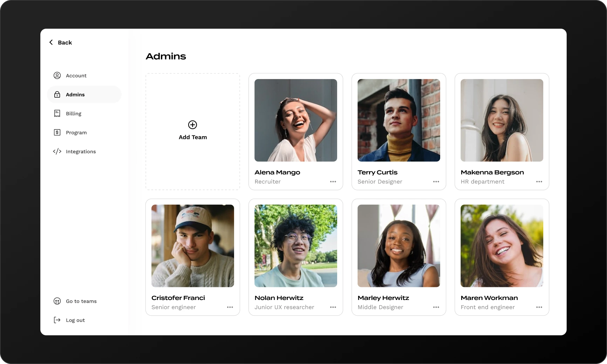Click the Integrations code brackets icon
Viewport: 607px width, 364px height.
57,151
